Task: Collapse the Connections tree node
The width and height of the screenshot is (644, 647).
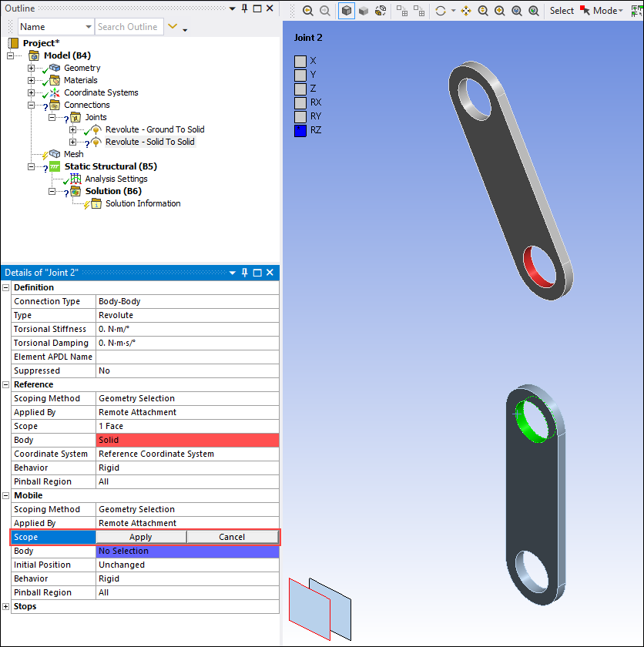Action: pyautogui.click(x=31, y=105)
